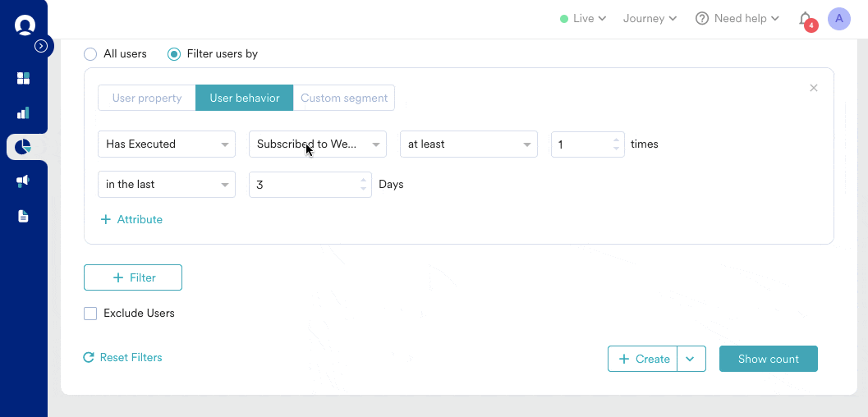Open the analytics bar chart icon
This screenshot has height=417, width=868.
point(23,112)
